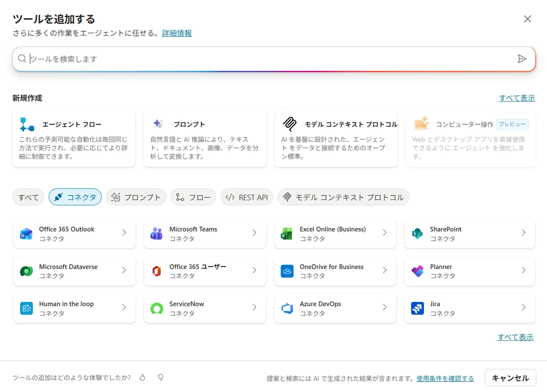Click the Microsoft Dataverse icon
Image resolution: width=547 pixels, height=392 pixels.
point(26,271)
